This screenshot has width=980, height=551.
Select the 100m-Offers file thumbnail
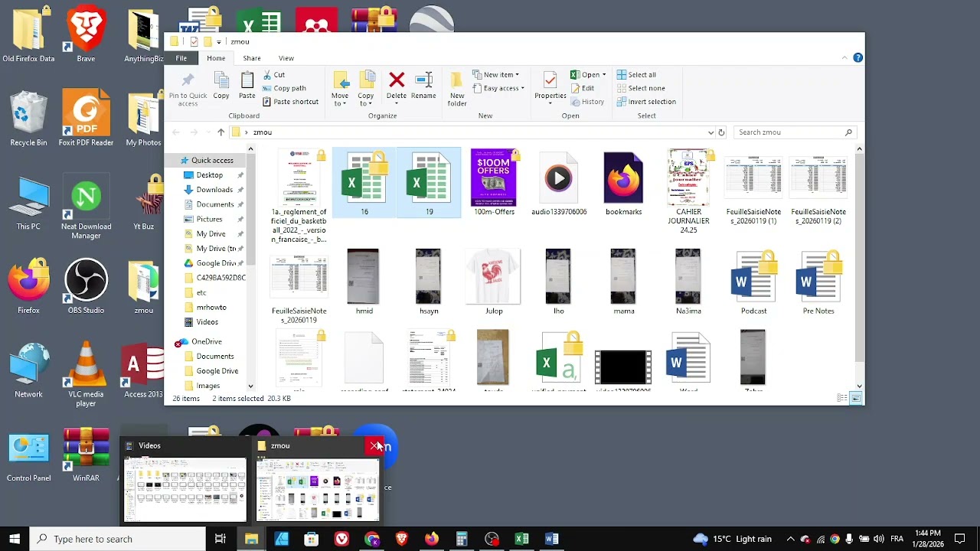click(494, 183)
